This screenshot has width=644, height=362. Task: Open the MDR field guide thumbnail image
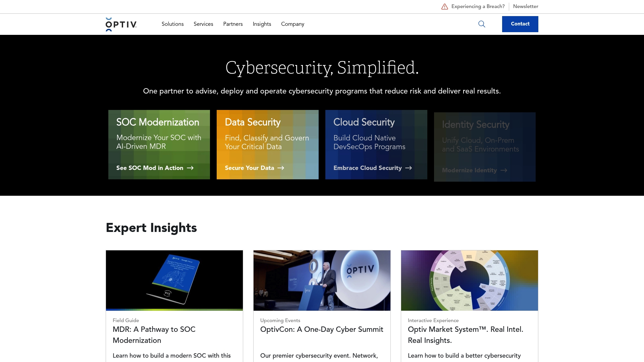(x=174, y=280)
